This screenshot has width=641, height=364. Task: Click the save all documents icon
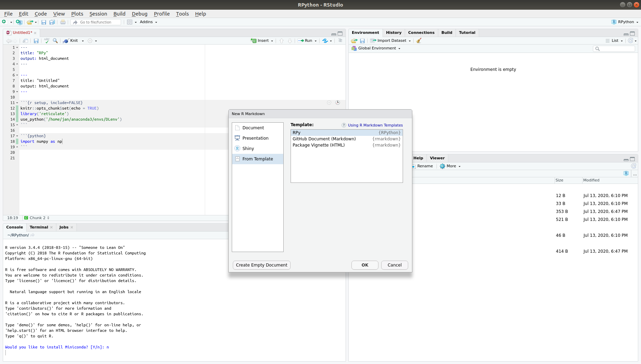pyautogui.click(x=52, y=22)
